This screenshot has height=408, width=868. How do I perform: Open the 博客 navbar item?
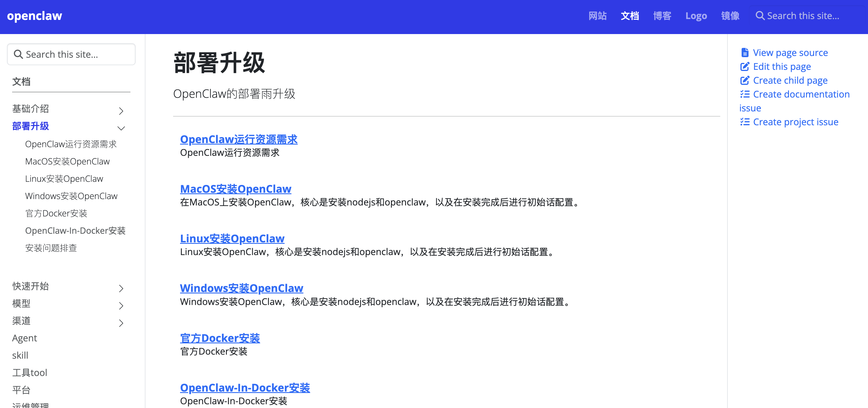[x=662, y=16]
